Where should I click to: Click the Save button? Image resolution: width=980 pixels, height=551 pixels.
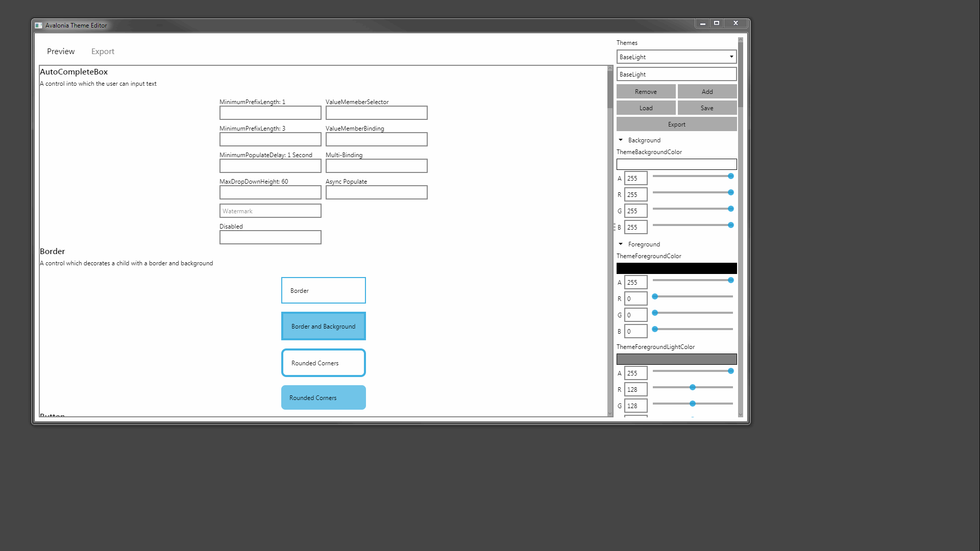click(707, 108)
